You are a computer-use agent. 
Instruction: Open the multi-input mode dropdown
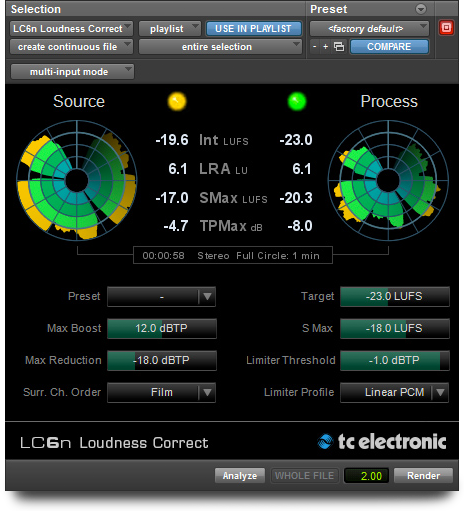(72, 72)
